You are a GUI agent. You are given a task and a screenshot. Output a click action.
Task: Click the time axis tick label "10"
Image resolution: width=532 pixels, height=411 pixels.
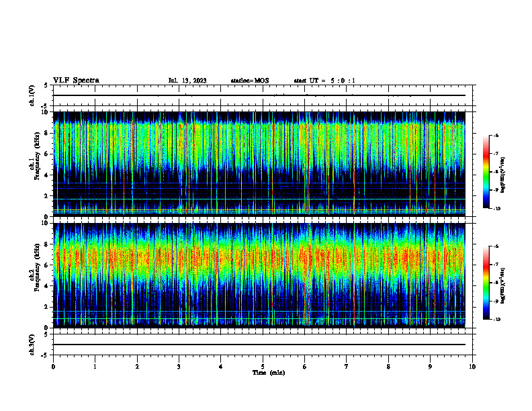tap(472, 367)
